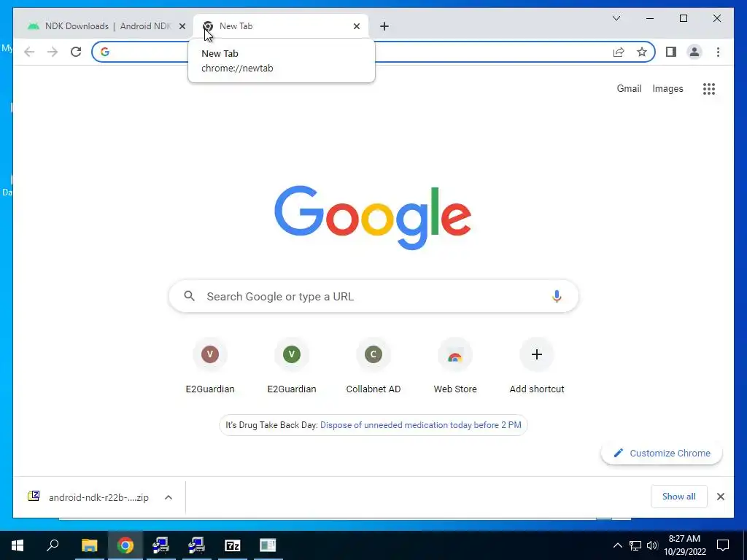747x560 pixels.
Task: Open 7-Zip from the taskbar
Action: point(232,545)
